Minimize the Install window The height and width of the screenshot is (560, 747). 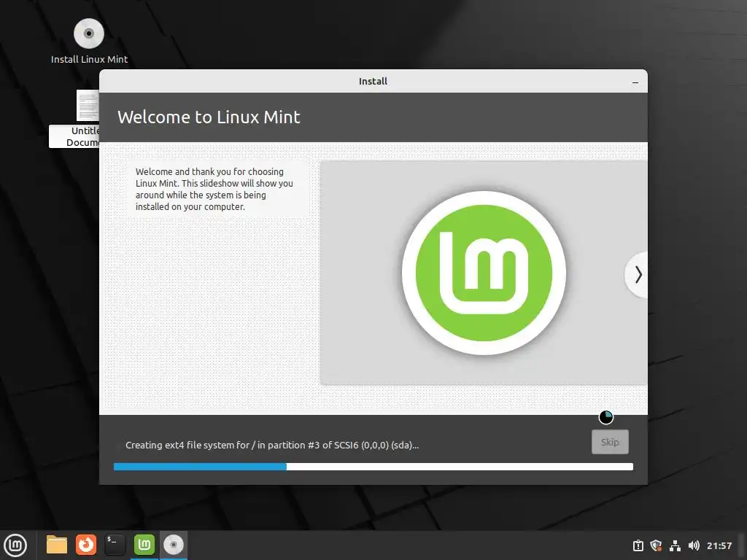pos(635,82)
